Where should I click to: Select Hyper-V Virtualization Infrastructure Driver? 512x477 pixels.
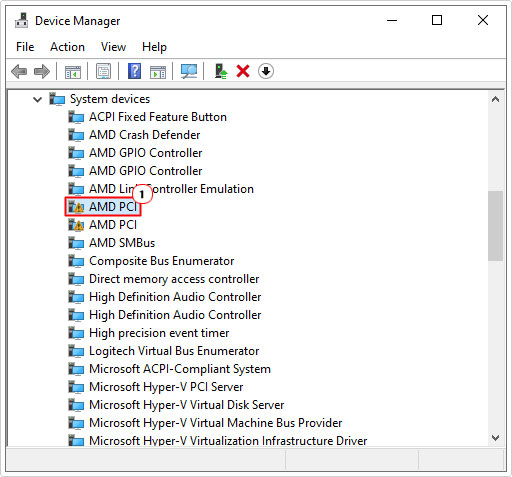[x=228, y=441]
